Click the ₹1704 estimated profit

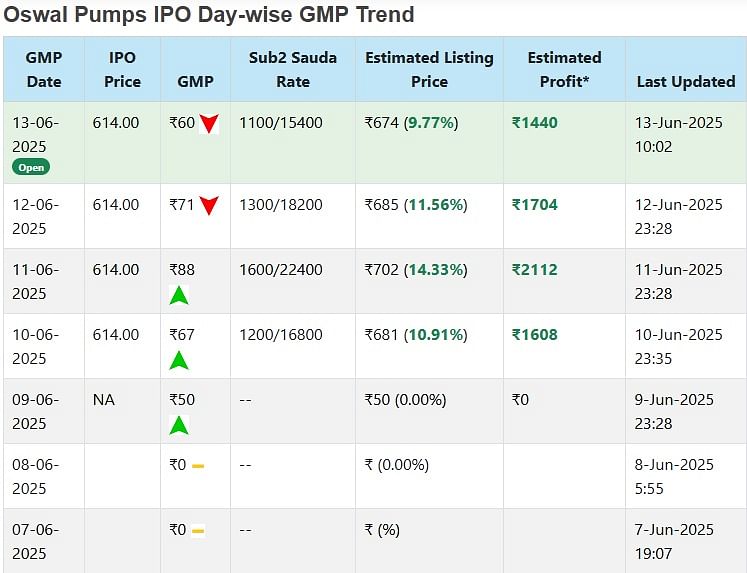(x=535, y=205)
